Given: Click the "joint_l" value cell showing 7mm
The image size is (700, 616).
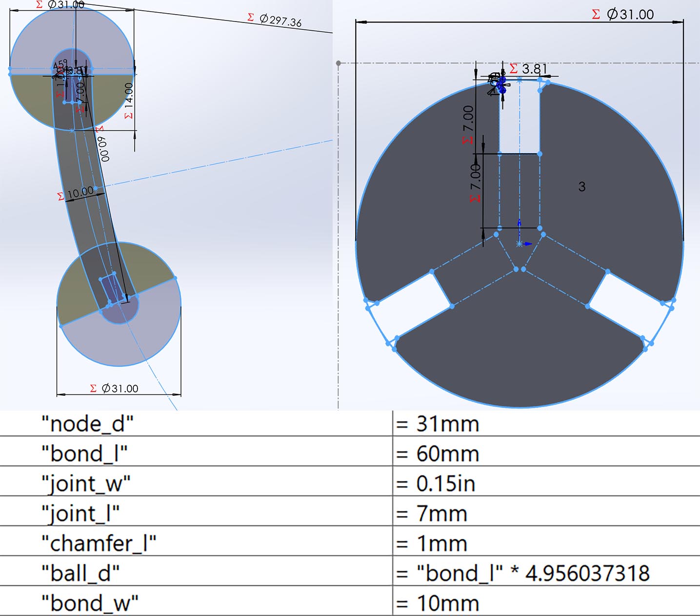Looking at the screenshot, I should coord(442,514).
